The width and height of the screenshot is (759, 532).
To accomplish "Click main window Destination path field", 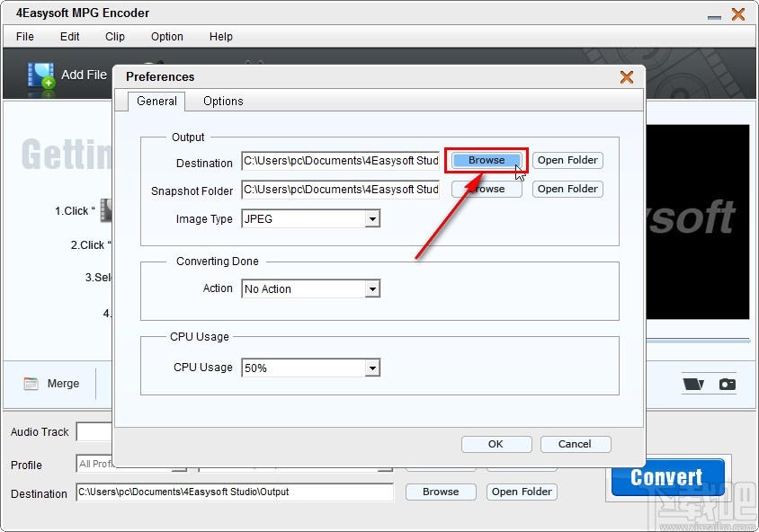I will (x=235, y=492).
